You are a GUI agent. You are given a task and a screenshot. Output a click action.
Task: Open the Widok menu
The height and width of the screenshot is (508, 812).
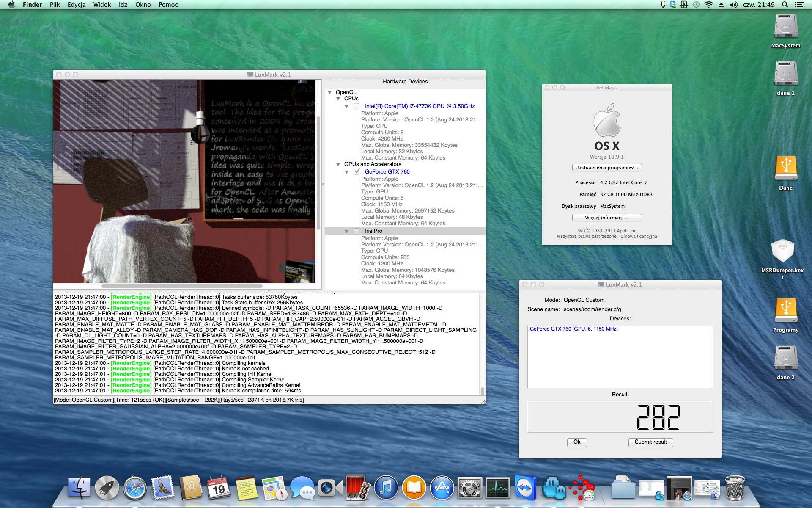pyautogui.click(x=102, y=5)
